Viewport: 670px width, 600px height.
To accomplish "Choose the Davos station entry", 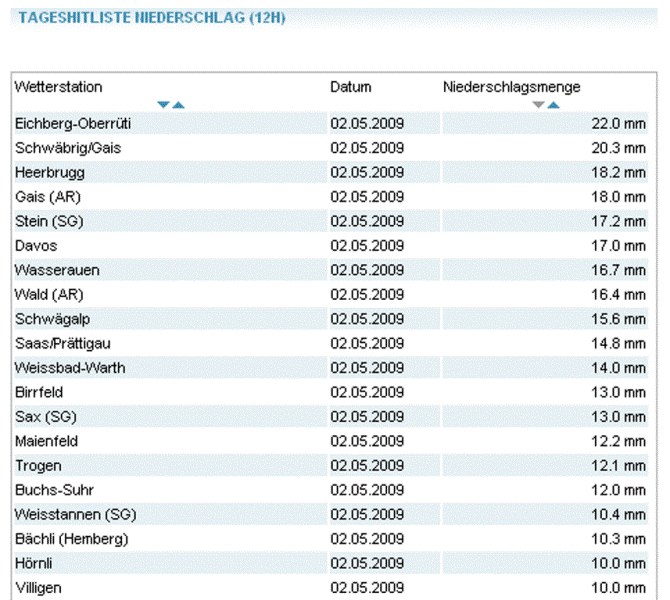I will (36, 245).
